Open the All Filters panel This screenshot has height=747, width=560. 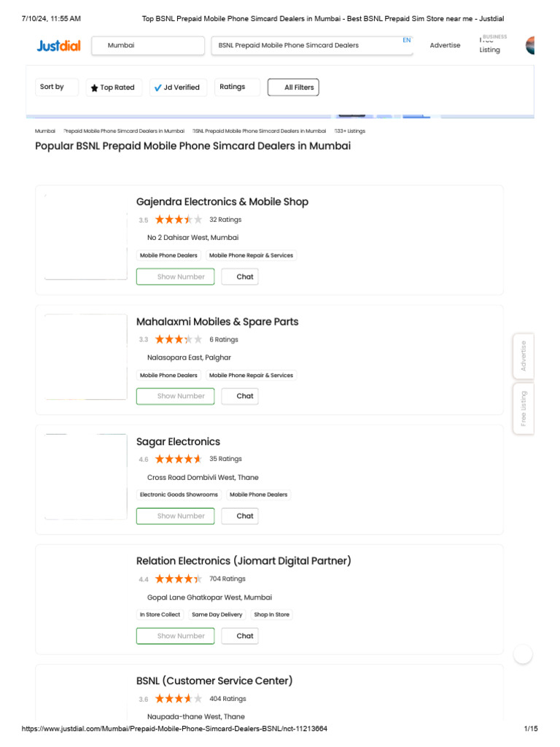[293, 88]
